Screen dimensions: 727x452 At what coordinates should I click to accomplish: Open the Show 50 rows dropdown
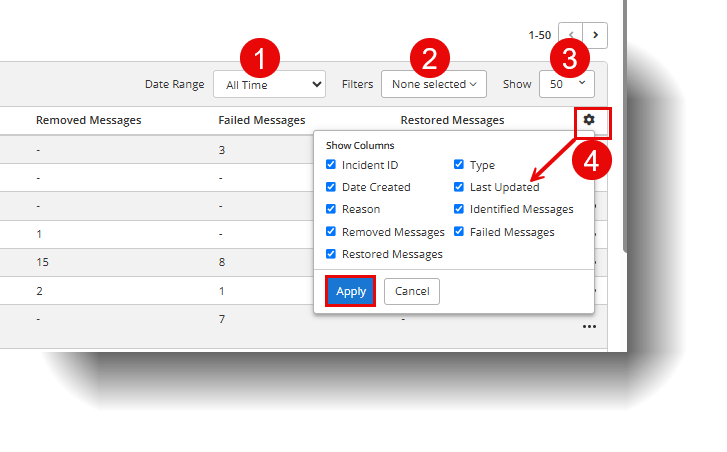[567, 85]
